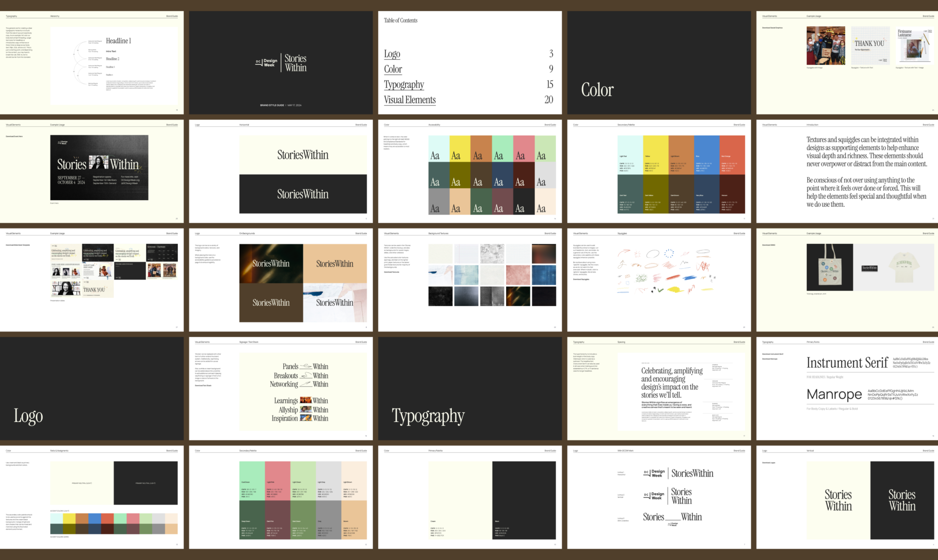Click the StoriesWithin logo on peach background
This screenshot has width=938, height=560.
click(x=335, y=264)
